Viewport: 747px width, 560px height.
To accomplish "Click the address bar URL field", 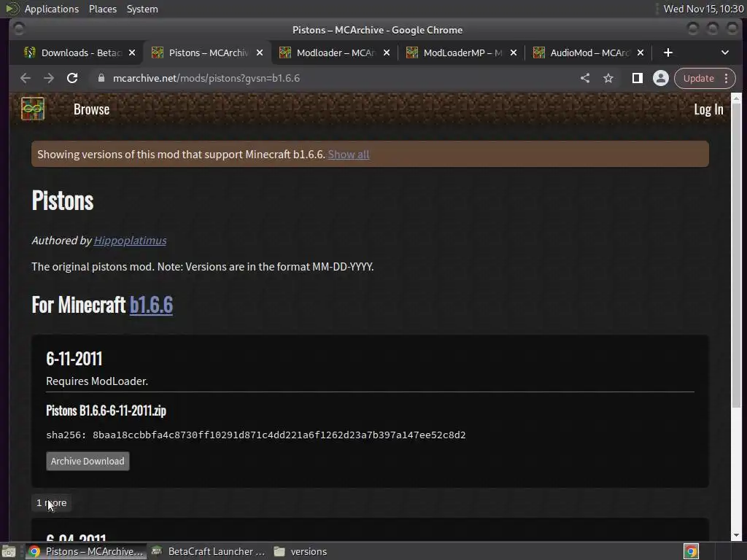I will pyautogui.click(x=333, y=78).
